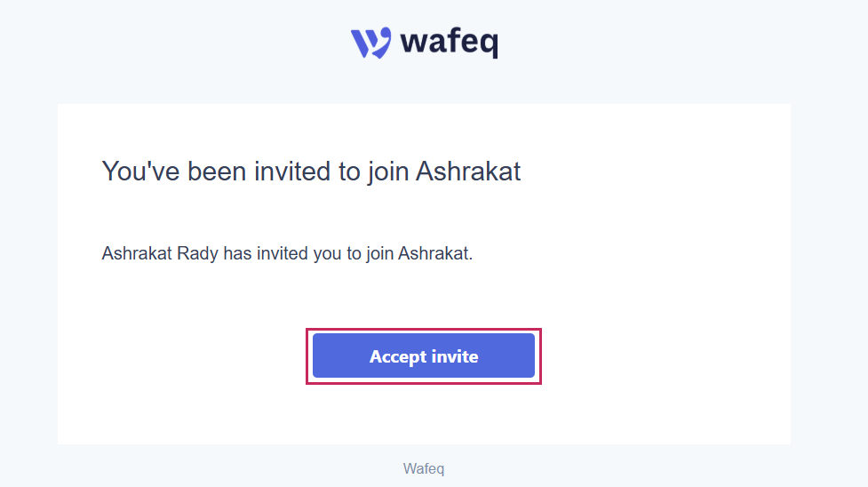
Task: Click the Wafeq "W" logo icon
Action: click(370, 42)
